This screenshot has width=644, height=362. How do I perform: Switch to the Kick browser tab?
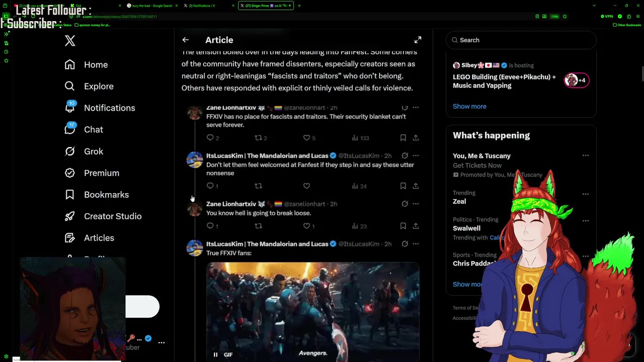pos(96,6)
